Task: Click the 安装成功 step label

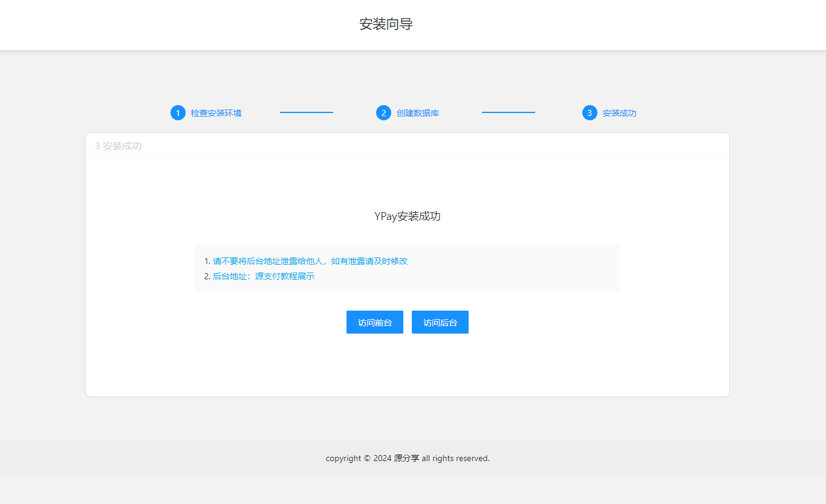Action: click(620, 113)
